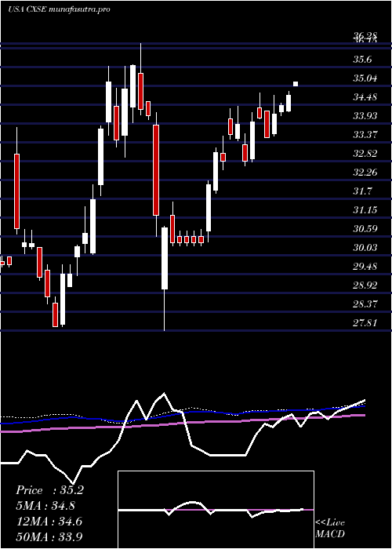The height and width of the screenshot is (549, 392).
Task: Click the 31.15 price axis label
Action: pyautogui.click(x=365, y=210)
